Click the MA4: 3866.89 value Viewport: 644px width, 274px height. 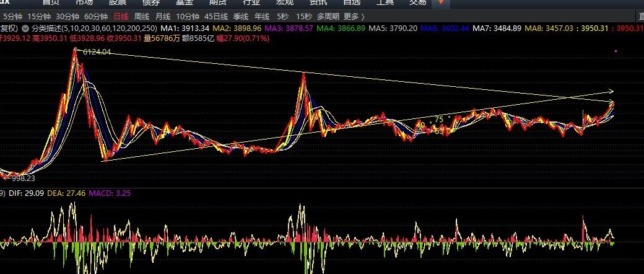click(341, 29)
